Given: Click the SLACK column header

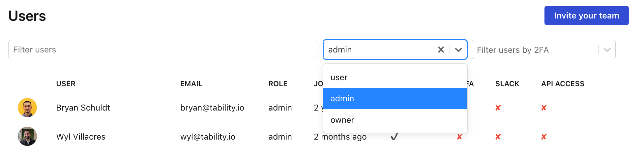Looking at the screenshot, I should (x=507, y=84).
